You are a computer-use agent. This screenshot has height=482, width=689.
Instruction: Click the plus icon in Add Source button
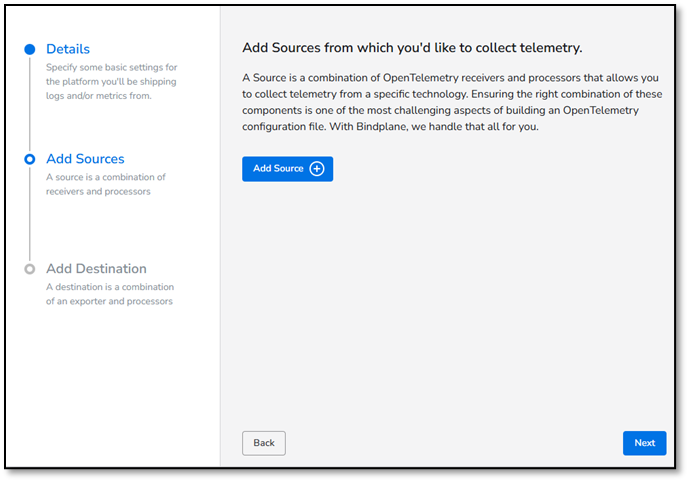point(317,169)
